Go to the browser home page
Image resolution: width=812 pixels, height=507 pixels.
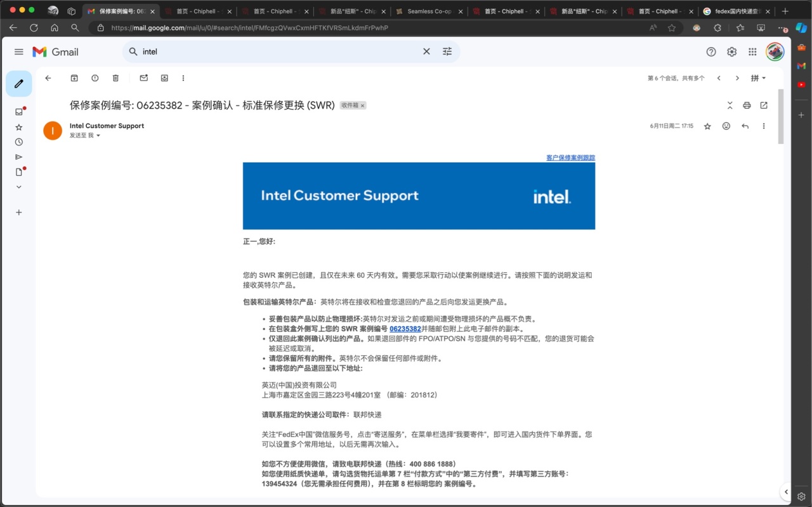[55, 28]
